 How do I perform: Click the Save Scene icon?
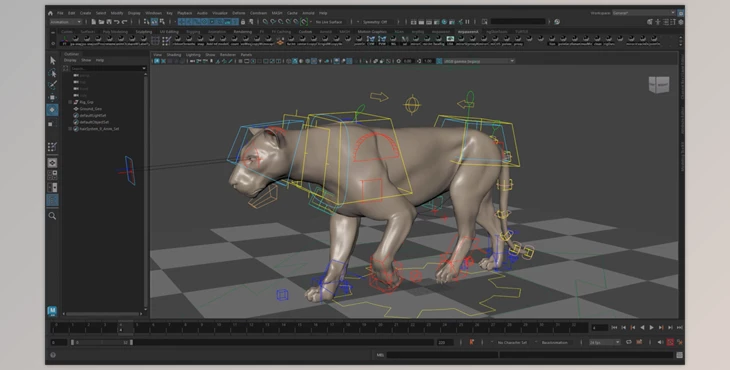tap(108, 22)
